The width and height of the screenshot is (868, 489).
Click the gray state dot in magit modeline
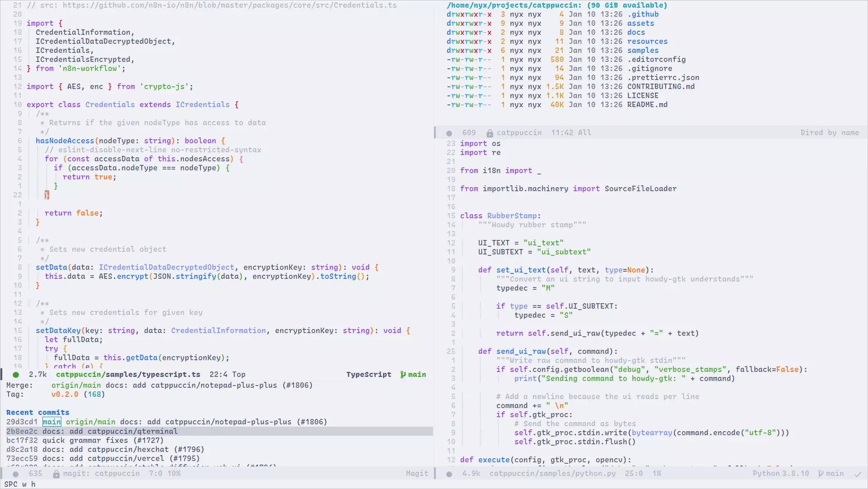[16, 474]
